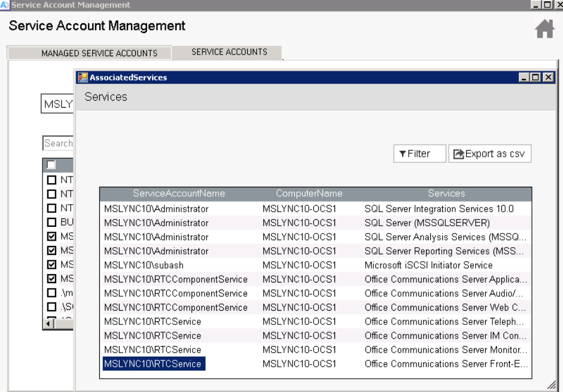Viewport: 563px width, 392px height.
Task: Toggle the select-all header checkbox
Action: coord(51,165)
